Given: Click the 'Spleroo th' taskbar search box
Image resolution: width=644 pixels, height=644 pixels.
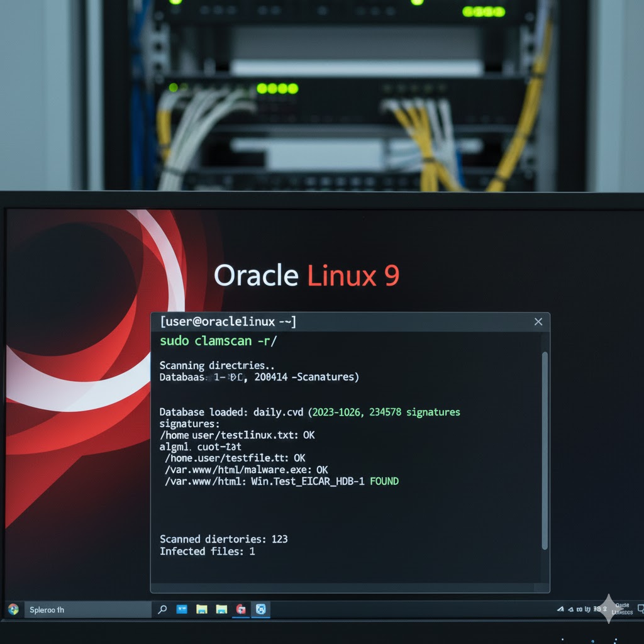Looking at the screenshot, I should 88,609.
